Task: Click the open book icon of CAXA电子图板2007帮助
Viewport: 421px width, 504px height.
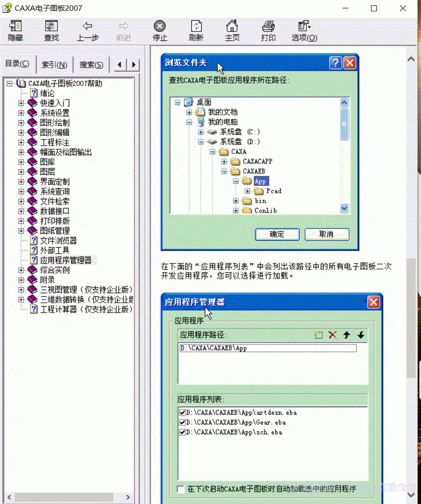Action: click(21, 83)
